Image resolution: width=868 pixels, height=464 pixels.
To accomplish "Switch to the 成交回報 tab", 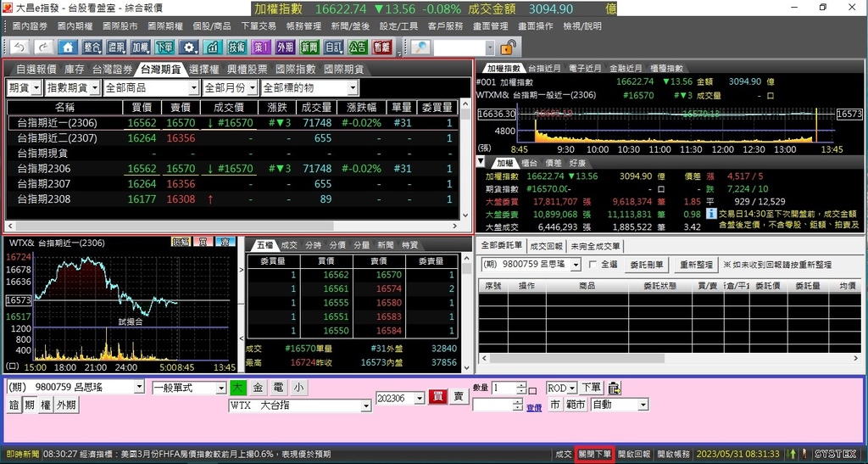I will (546, 246).
